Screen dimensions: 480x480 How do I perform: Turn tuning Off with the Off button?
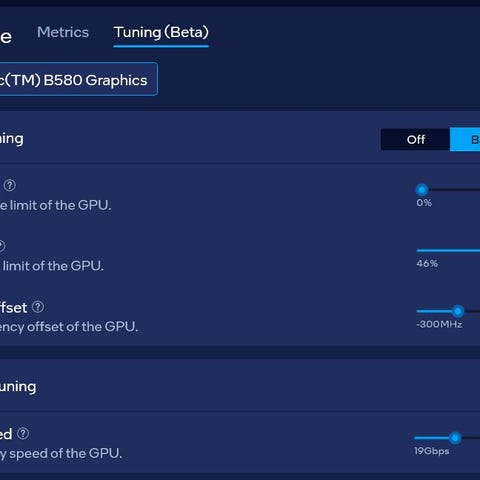415,139
